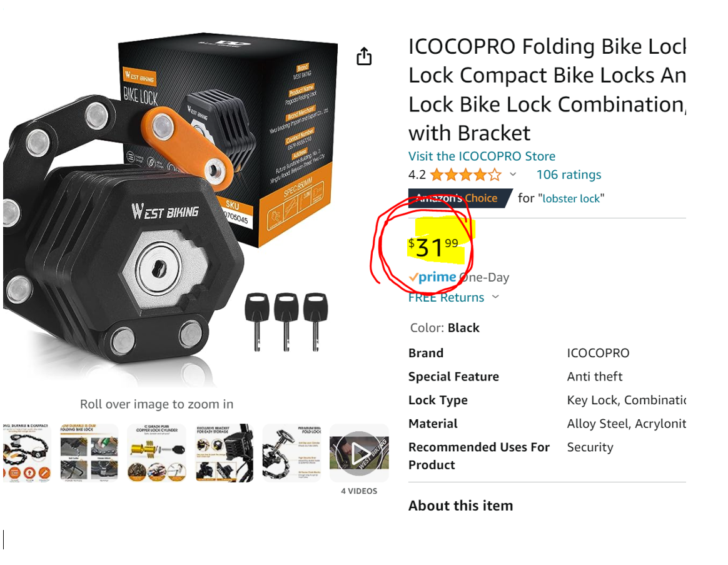Click the share icon

point(364,56)
